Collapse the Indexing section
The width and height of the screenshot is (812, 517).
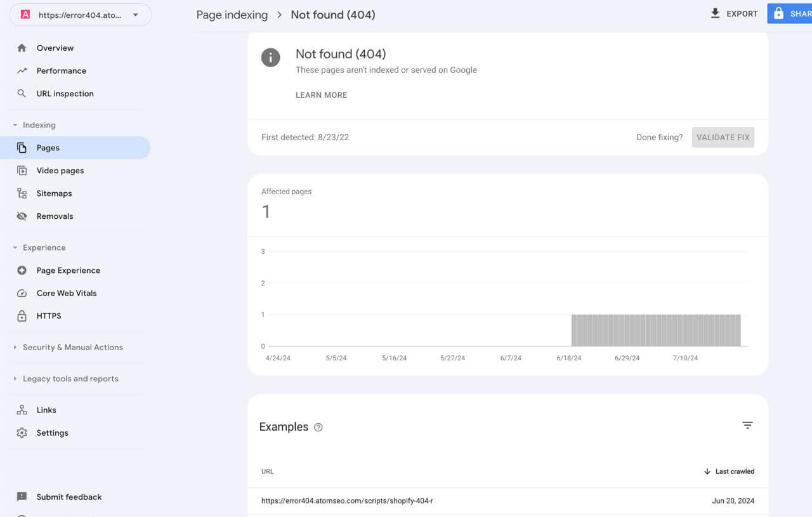15,125
